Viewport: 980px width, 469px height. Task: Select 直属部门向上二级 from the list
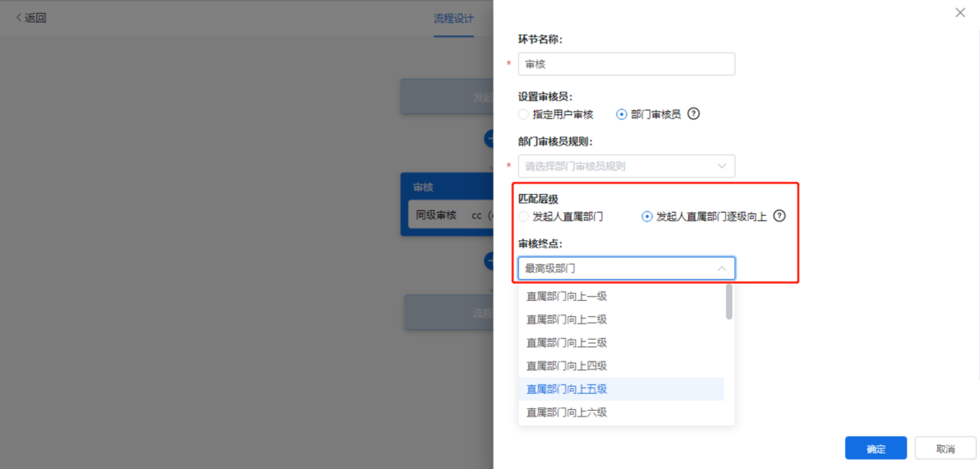[x=566, y=319]
